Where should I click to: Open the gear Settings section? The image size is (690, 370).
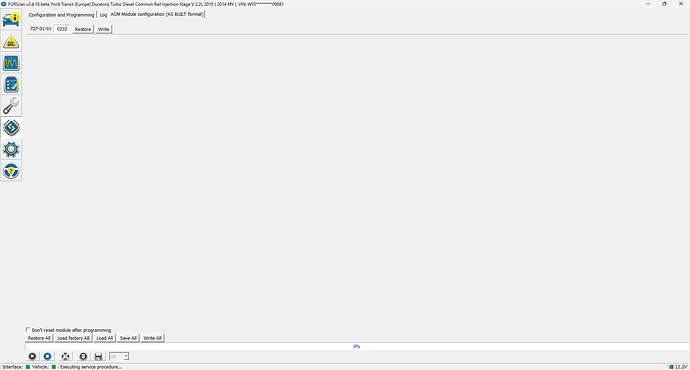[11, 149]
